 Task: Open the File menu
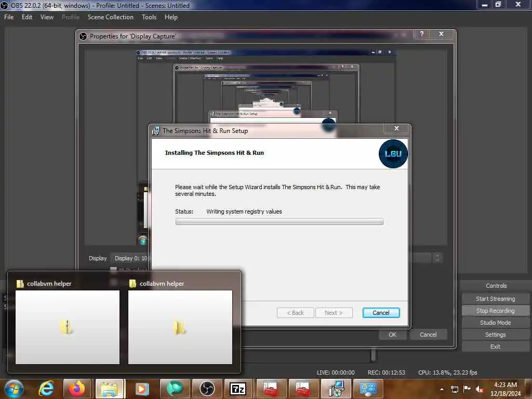(9, 17)
